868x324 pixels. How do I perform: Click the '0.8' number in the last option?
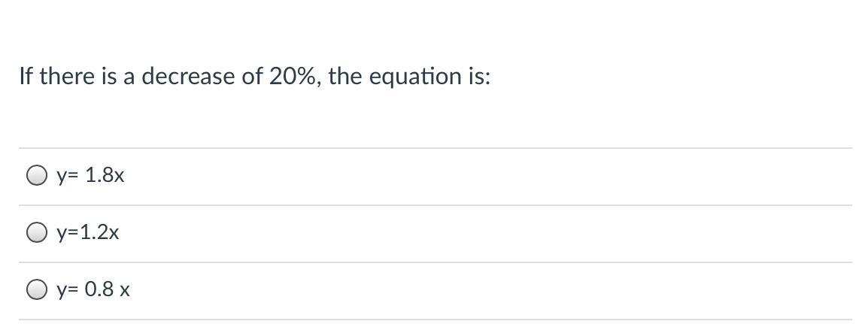pyautogui.click(x=99, y=289)
